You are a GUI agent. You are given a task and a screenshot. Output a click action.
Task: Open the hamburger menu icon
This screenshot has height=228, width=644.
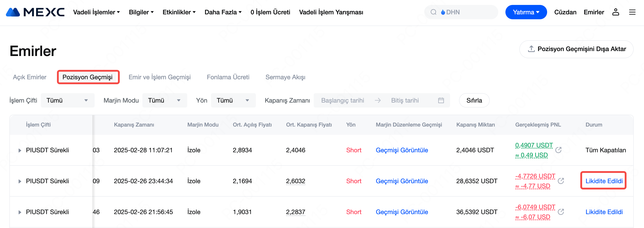pos(632,12)
